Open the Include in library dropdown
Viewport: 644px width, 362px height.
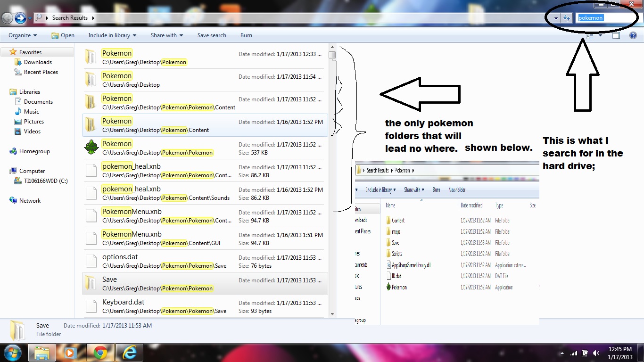pyautogui.click(x=112, y=35)
